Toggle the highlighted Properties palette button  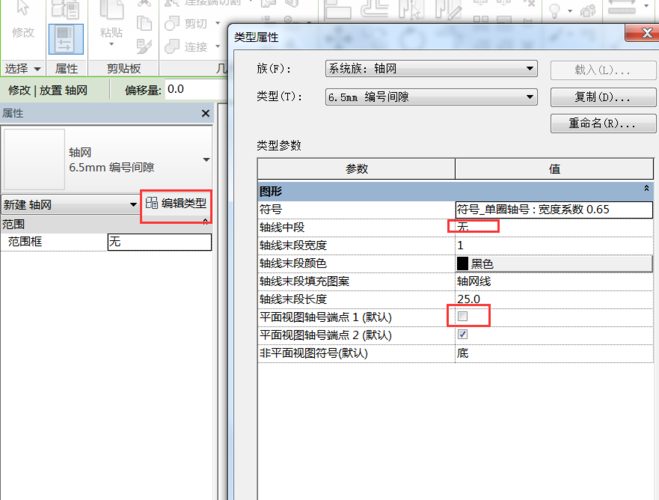66,39
